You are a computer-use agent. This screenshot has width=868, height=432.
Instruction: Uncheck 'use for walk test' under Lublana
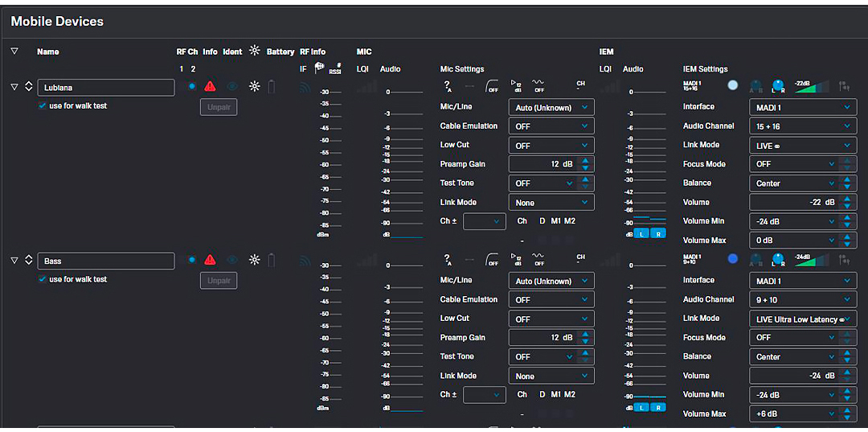[x=43, y=106]
